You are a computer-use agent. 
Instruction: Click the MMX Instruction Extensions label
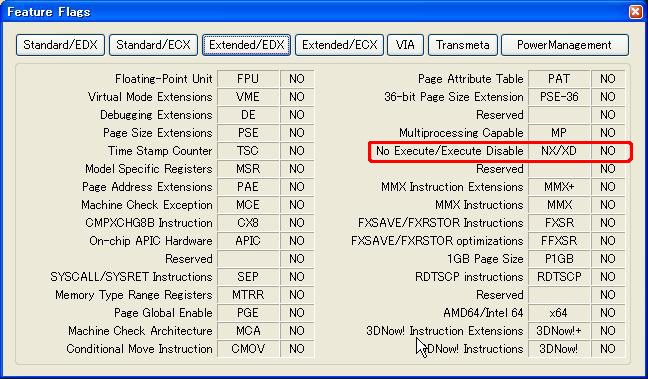452,187
